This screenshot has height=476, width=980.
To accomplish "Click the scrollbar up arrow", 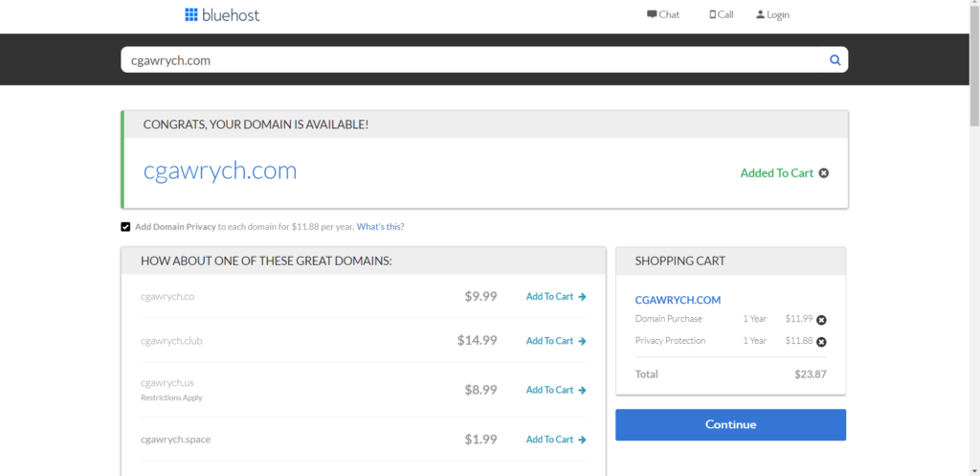I will click(974, 5).
